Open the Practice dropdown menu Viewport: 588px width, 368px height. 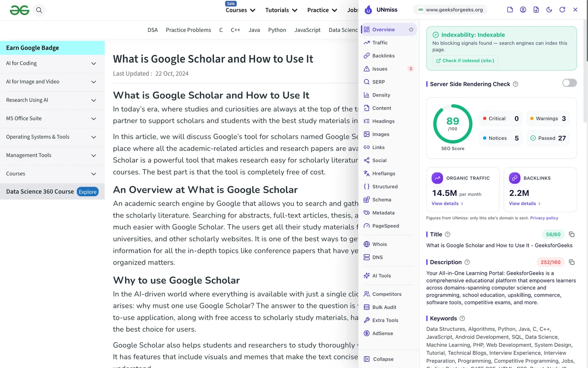(322, 10)
